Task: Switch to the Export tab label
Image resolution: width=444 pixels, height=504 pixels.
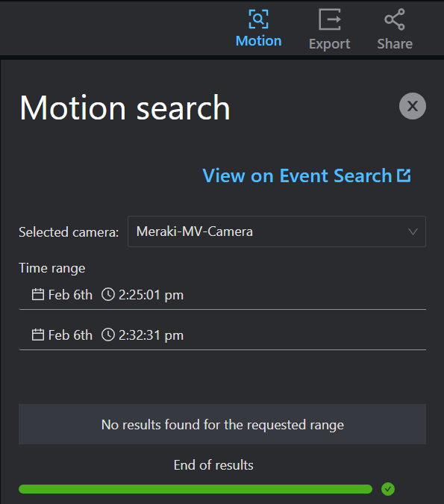Action: click(x=329, y=44)
